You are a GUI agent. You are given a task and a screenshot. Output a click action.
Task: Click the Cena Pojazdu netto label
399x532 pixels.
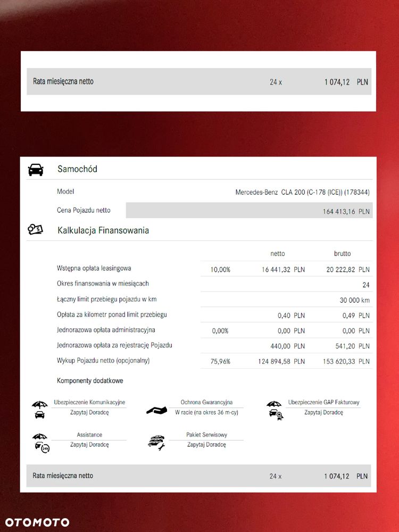tap(84, 210)
